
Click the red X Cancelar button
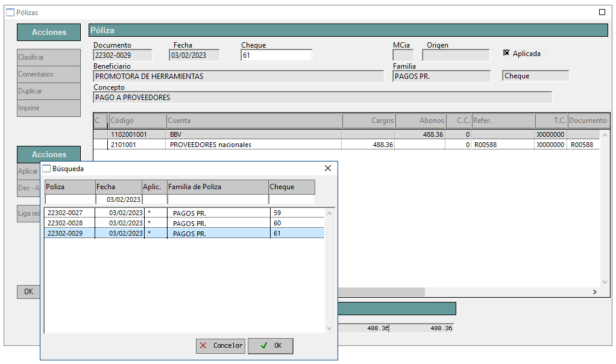221,345
